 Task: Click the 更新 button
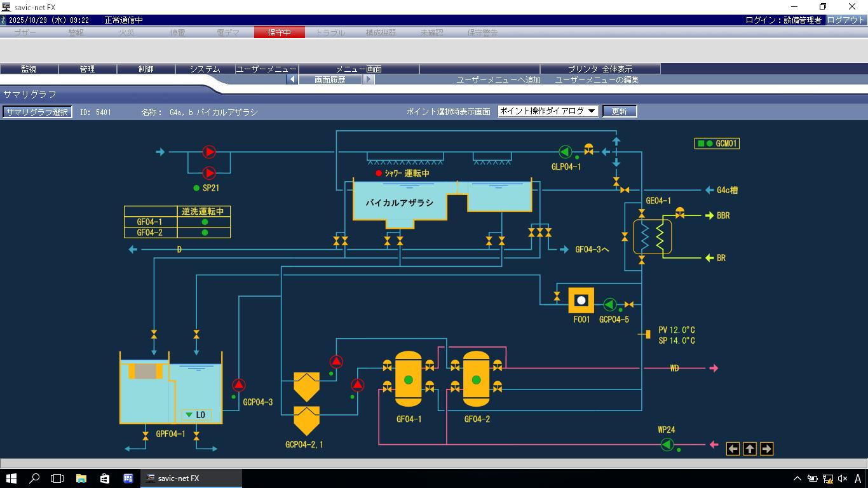pyautogui.click(x=619, y=111)
